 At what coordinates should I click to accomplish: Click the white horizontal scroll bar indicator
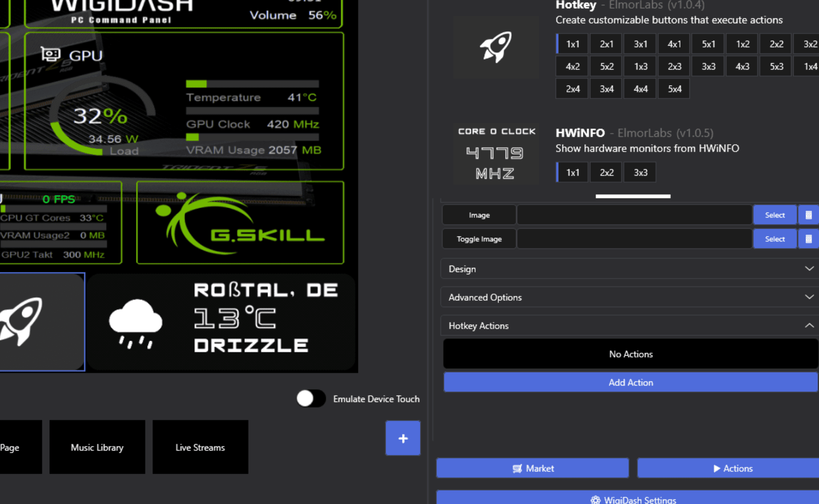633,196
